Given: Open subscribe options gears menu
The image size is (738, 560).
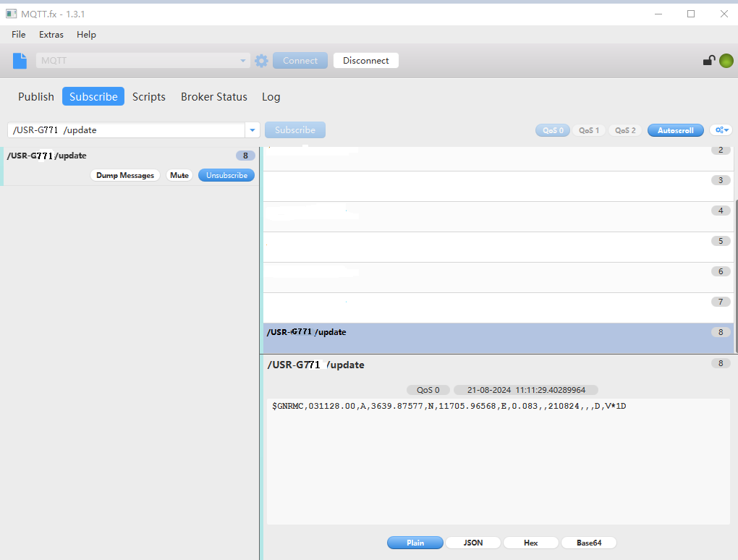Looking at the screenshot, I should click(x=721, y=130).
